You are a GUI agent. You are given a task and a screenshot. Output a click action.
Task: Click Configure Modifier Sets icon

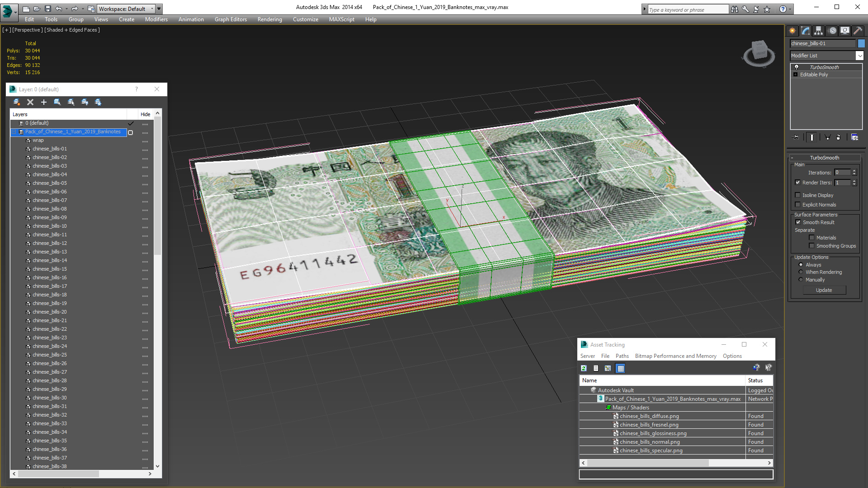click(x=854, y=137)
